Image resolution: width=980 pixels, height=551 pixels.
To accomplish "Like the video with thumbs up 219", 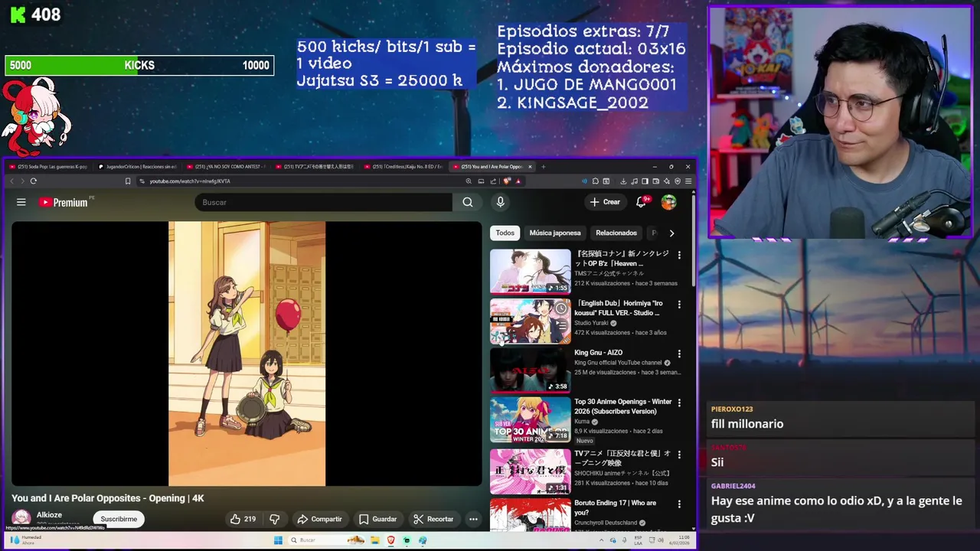I will 243,519.
